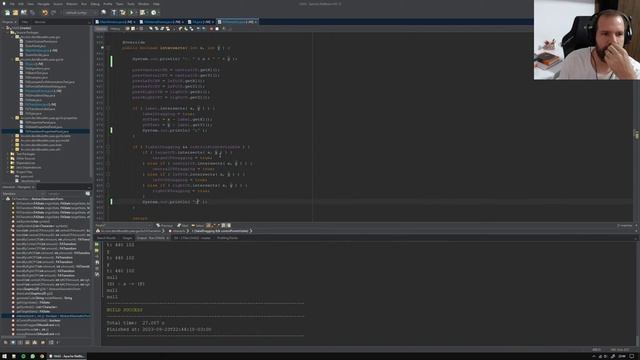Click the Last Edit icon after History
This screenshot has width=640, height=360.
[x=127, y=29]
